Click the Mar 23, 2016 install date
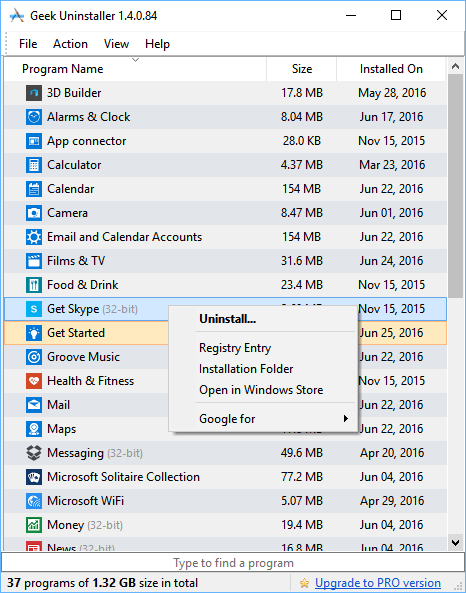 pos(392,165)
